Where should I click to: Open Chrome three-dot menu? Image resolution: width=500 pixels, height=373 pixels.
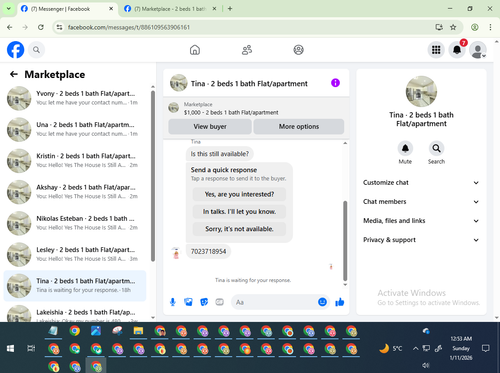pyautogui.click(x=490, y=27)
